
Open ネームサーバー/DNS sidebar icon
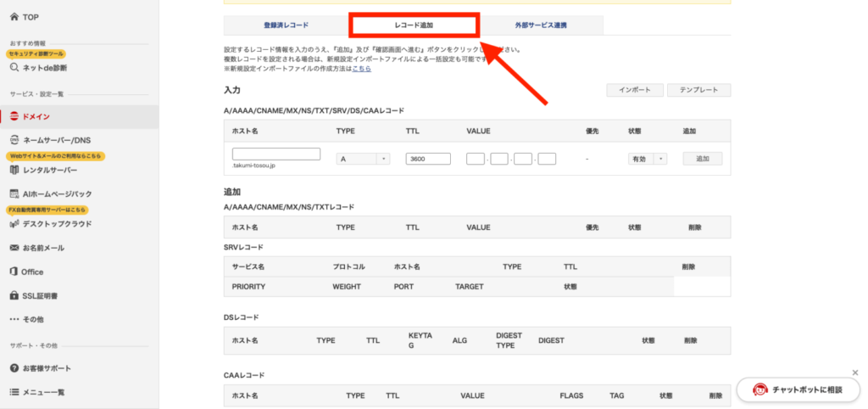14,140
